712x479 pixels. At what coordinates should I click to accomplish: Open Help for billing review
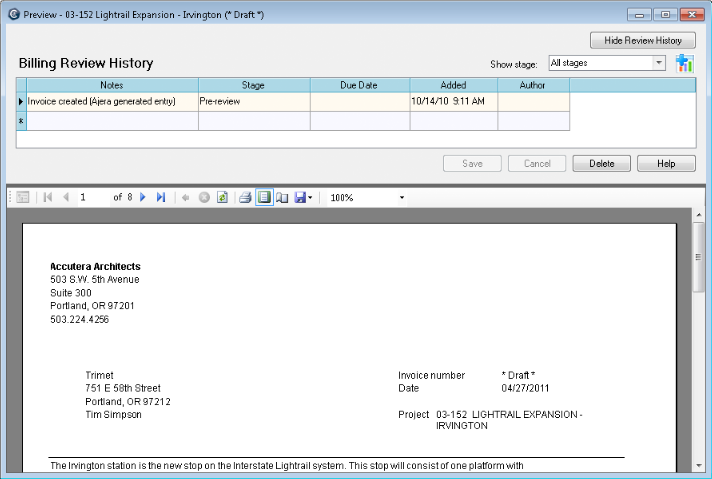click(x=666, y=163)
